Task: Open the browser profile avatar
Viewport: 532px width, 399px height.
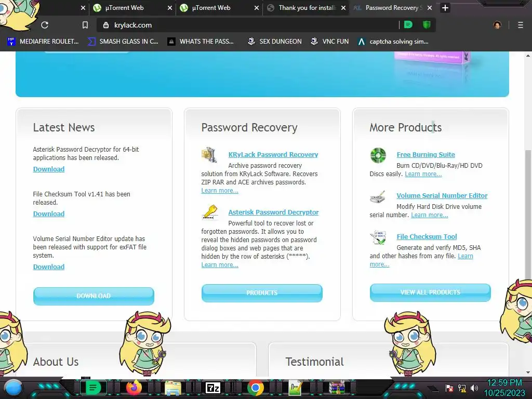Action: (x=497, y=25)
